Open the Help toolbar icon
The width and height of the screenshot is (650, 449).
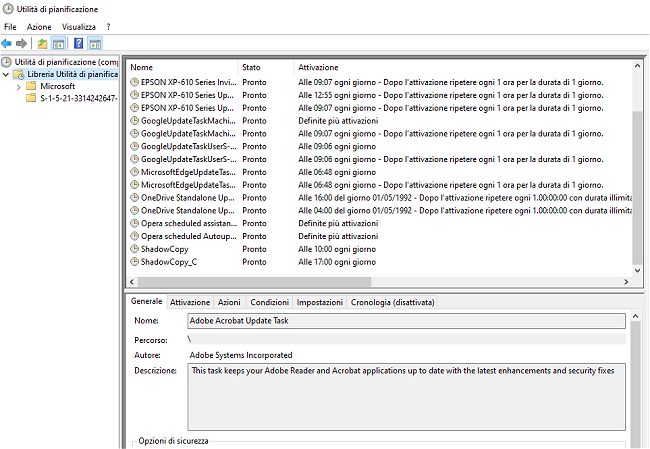click(x=78, y=43)
